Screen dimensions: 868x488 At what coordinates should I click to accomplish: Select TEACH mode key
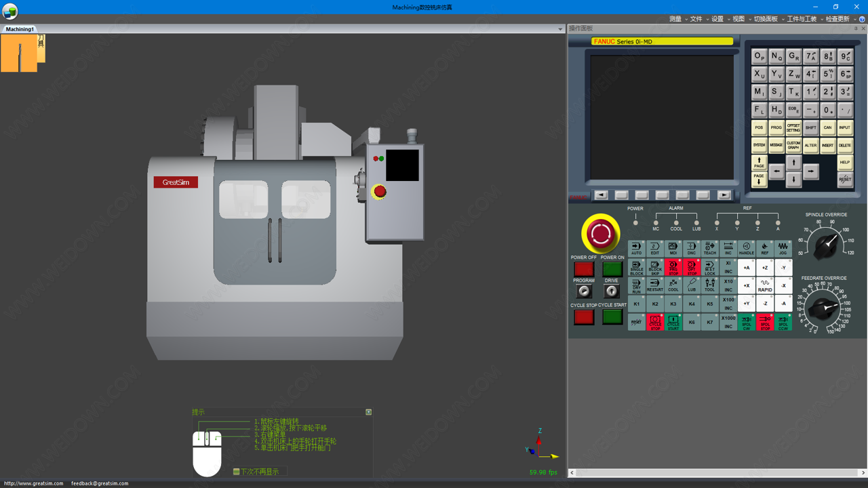[709, 249]
